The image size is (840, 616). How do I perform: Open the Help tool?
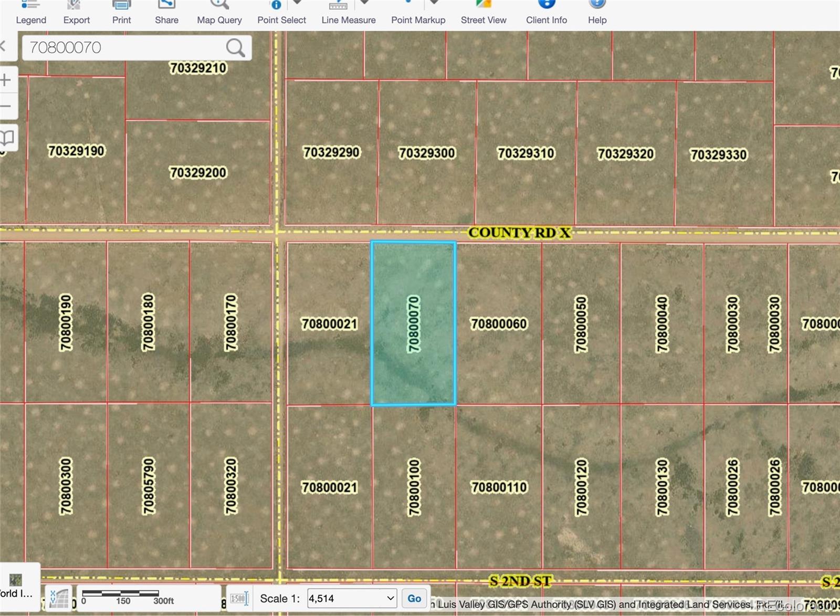coord(596,7)
